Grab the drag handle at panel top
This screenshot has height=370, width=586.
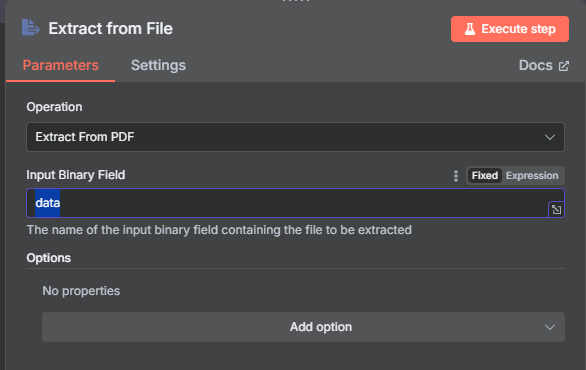point(295,1)
